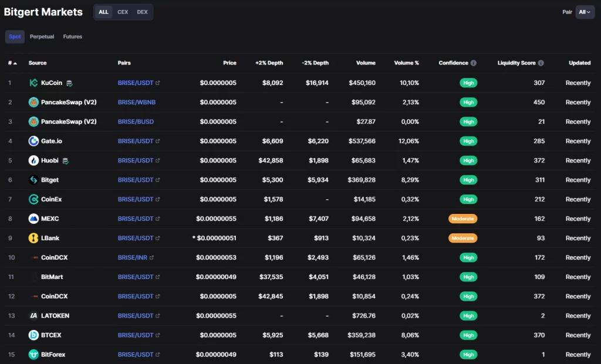Click the sort arrow next to the # header
The height and width of the screenshot is (364, 601).
point(15,63)
